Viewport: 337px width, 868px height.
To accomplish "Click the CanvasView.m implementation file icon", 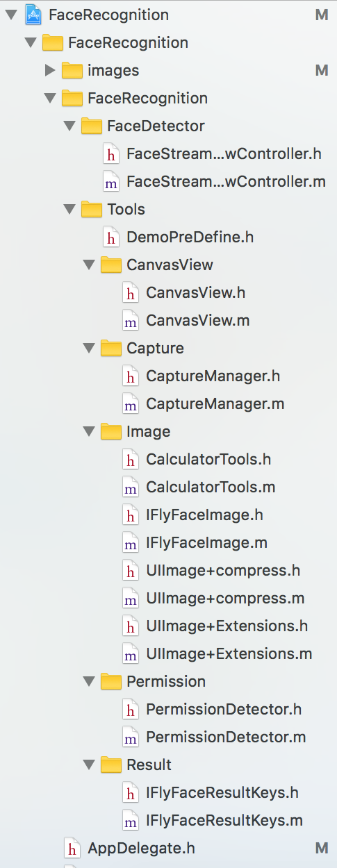I will pos(129,320).
